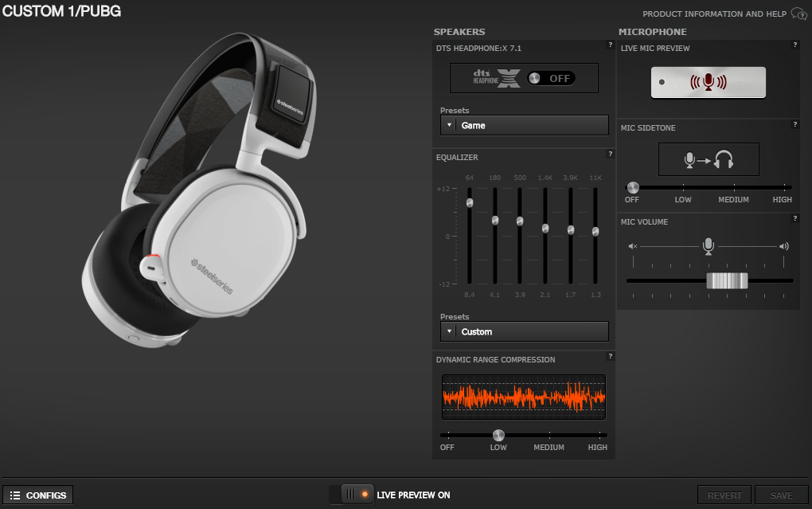Click the Revert button

pyautogui.click(x=724, y=495)
